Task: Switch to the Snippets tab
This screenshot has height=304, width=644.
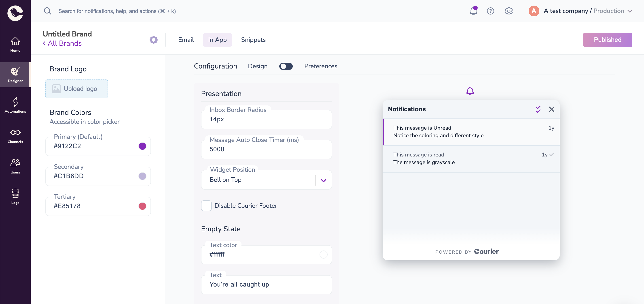Action: 253,40
